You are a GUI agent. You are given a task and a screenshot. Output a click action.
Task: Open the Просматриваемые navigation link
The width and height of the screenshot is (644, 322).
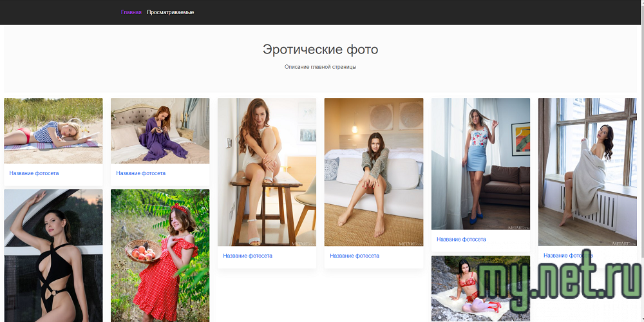point(170,12)
